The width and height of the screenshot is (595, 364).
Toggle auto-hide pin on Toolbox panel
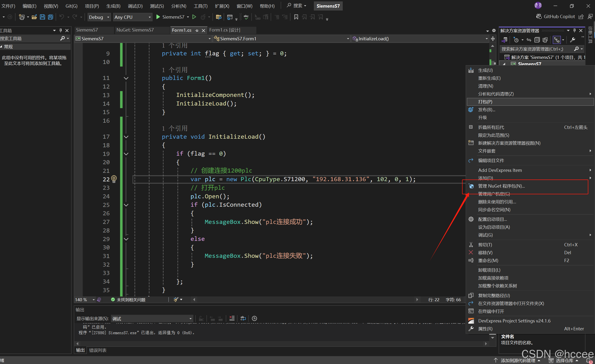tap(61, 31)
